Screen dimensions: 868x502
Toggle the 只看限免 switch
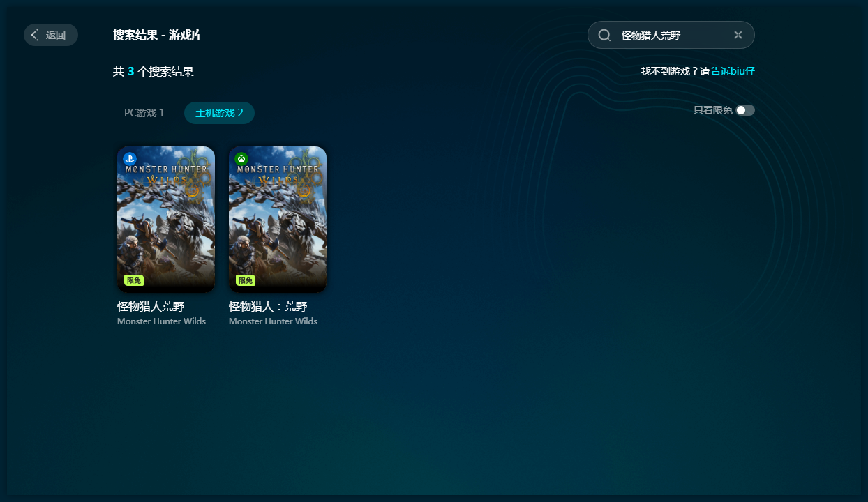[x=745, y=110]
